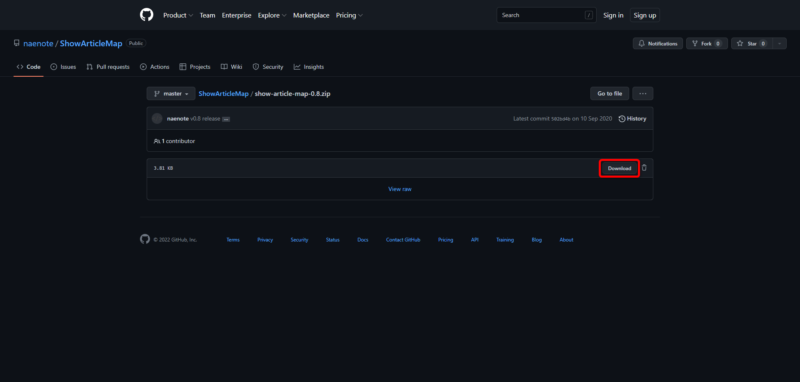Viewport: 800px width, 382px height.
Task: Open the Security footer link
Action: pos(299,240)
